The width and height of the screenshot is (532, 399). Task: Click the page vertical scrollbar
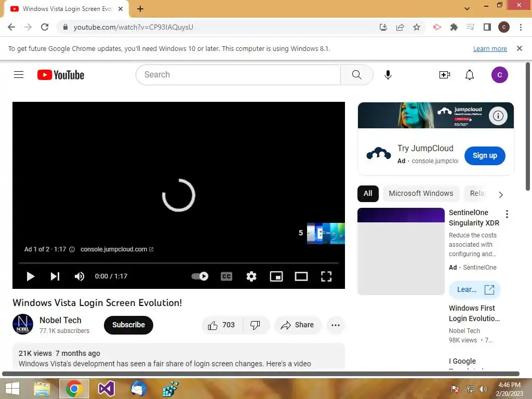click(528, 127)
